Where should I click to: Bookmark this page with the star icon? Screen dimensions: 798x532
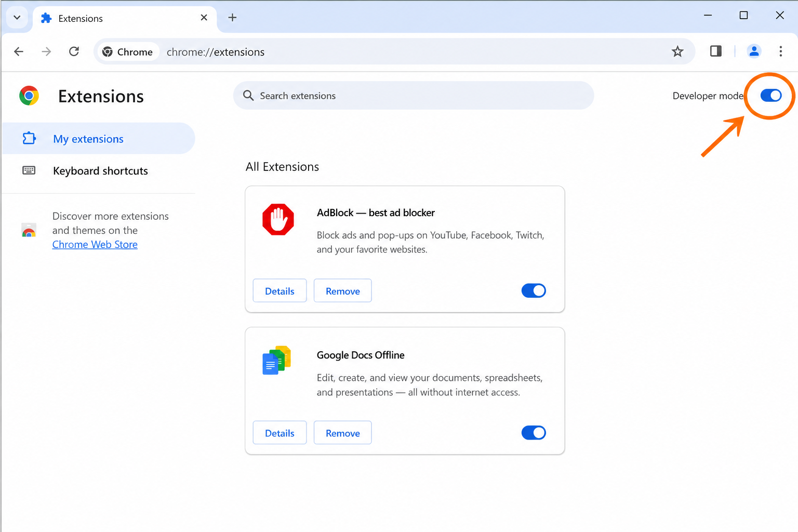click(677, 51)
